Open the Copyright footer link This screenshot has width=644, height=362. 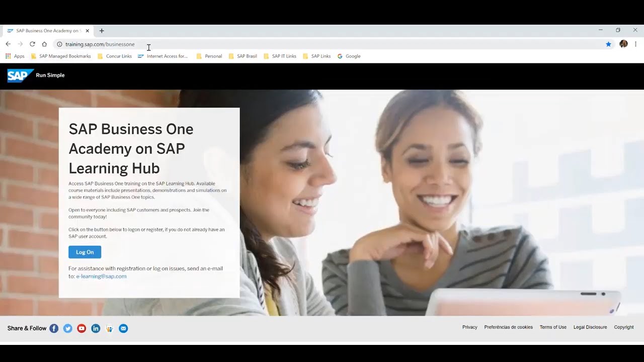tap(624, 327)
